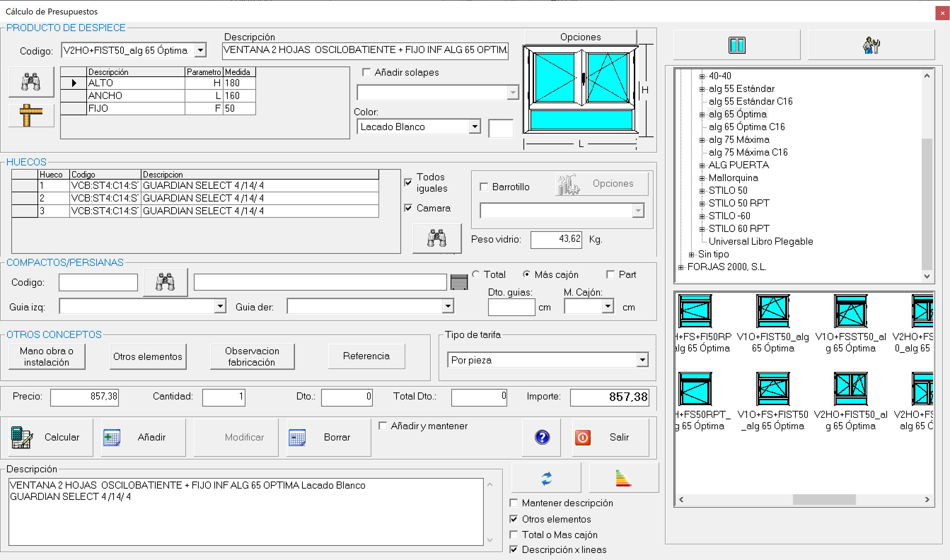
Task: Open the Color dropdown showing Lacado Blanco
Action: click(x=474, y=127)
